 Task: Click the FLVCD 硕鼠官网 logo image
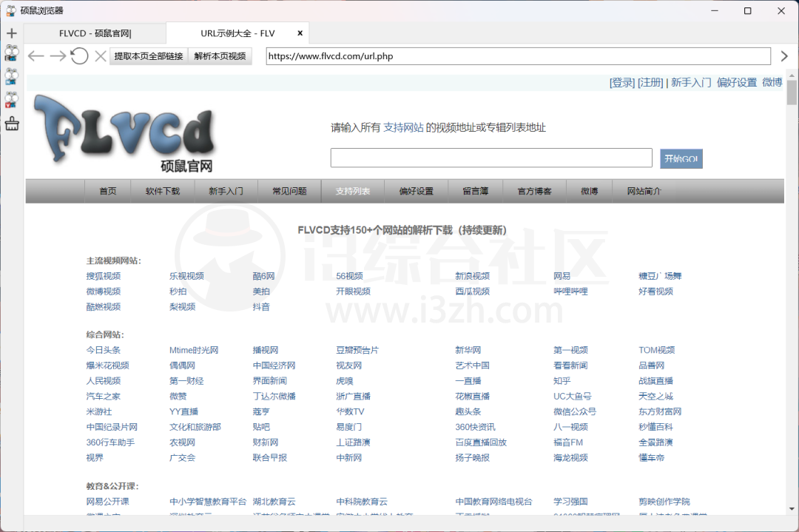coord(125,133)
